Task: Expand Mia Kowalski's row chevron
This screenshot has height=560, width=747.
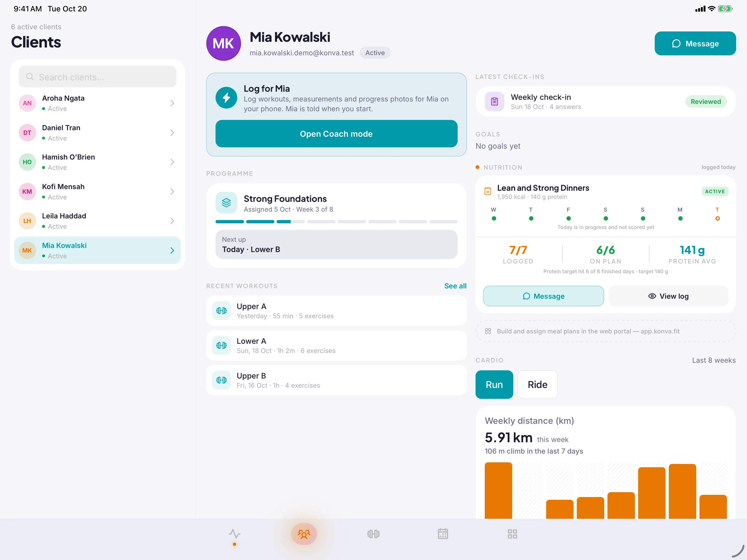Action: pyautogui.click(x=172, y=250)
